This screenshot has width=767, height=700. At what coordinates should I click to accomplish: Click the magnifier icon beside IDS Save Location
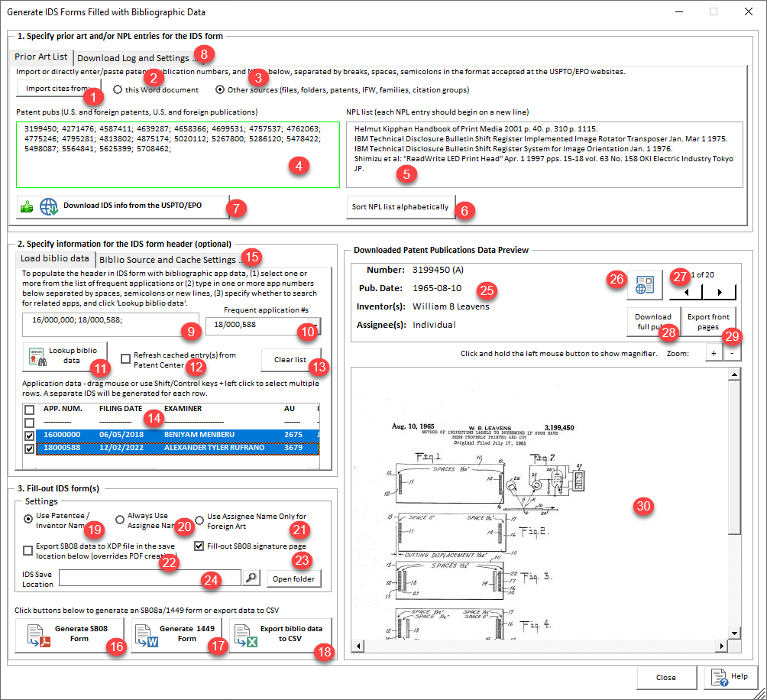[x=251, y=578]
